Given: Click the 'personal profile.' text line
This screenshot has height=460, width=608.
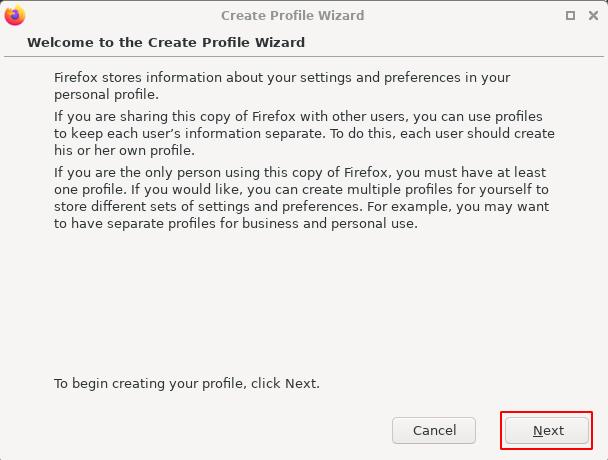Looking at the screenshot, I should (x=106, y=95).
